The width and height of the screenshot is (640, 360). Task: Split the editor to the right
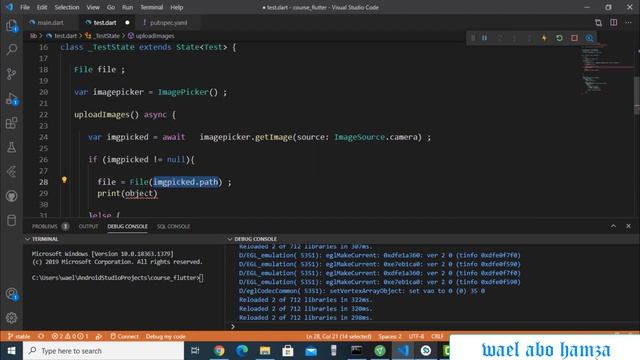613,22
